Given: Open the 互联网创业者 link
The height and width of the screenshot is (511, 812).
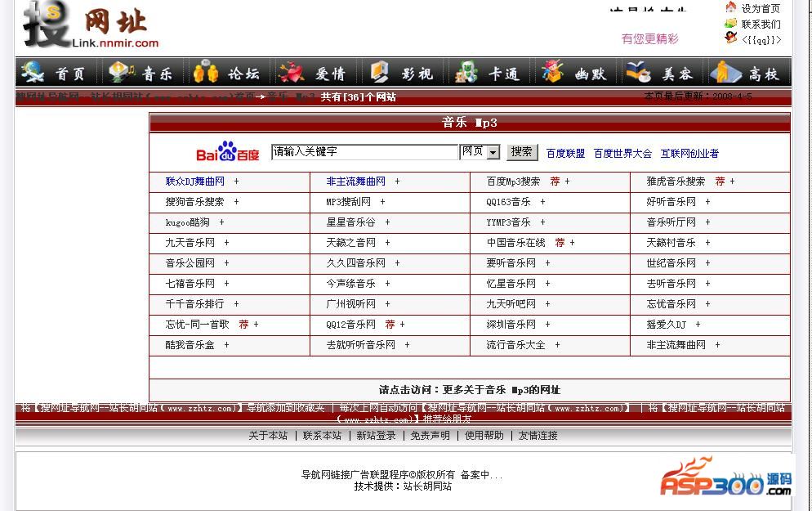Looking at the screenshot, I should pos(689,154).
